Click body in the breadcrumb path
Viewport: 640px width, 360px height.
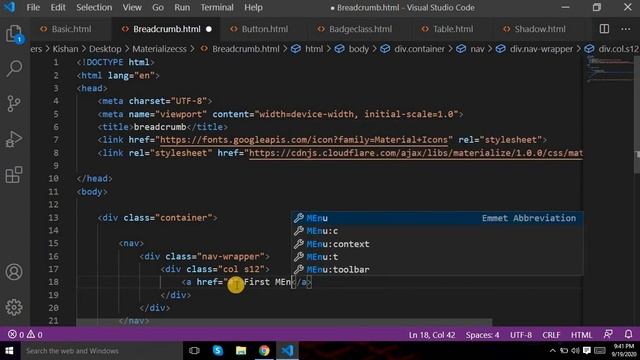(358, 49)
